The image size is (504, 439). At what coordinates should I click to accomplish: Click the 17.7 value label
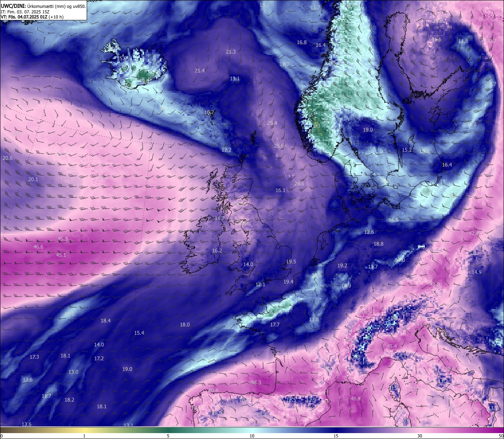click(x=275, y=325)
